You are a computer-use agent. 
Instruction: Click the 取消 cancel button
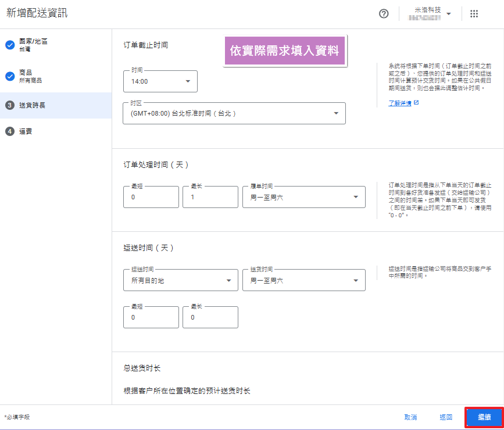tap(410, 417)
